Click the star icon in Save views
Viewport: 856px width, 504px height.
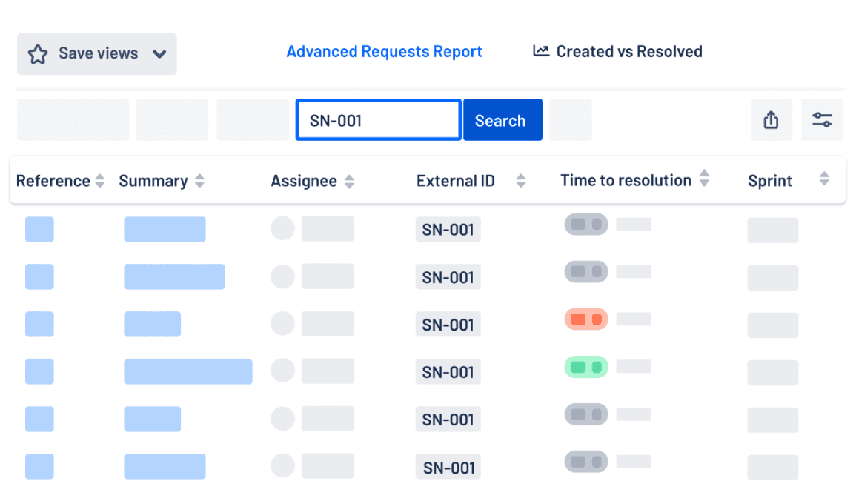37,53
